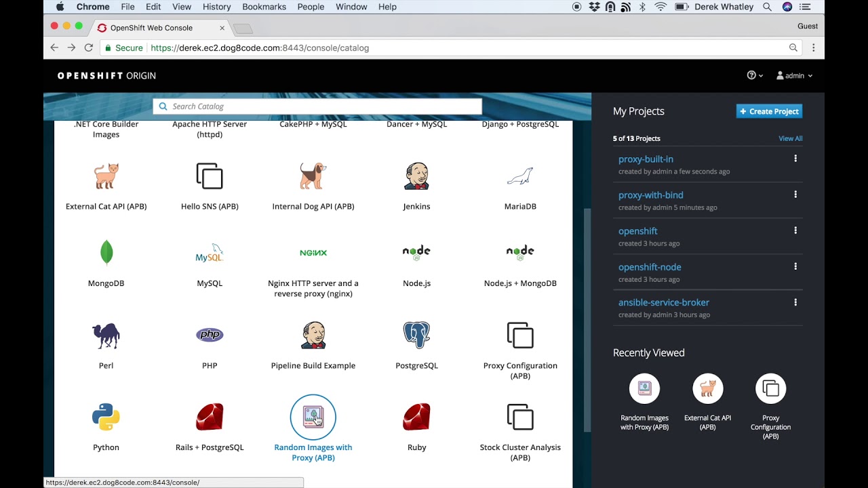The image size is (868, 488).
Task: Select the MariaDB seal icon
Action: click(x=520, y=176)
